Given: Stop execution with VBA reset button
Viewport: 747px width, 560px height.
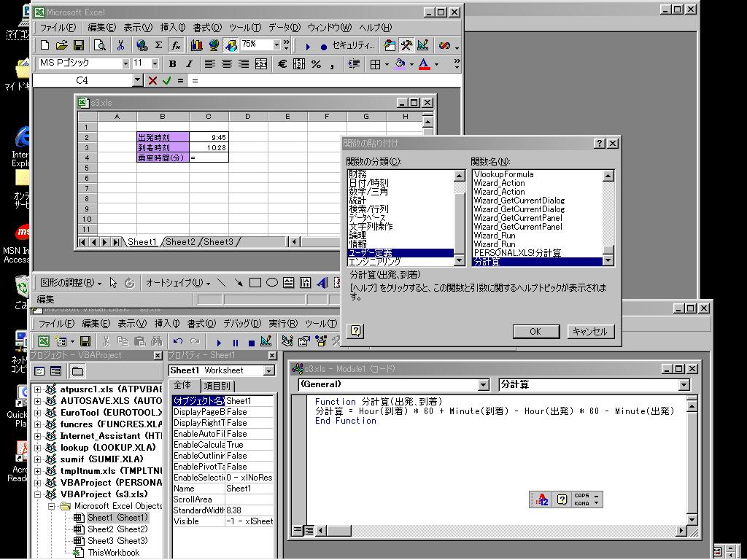Looking at the screenshot, I should point(252,342).
